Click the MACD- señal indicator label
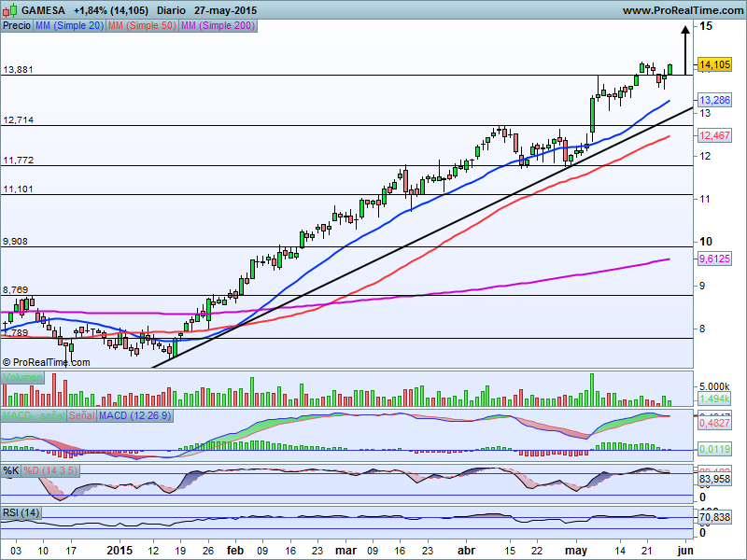The width and height of the screenshot is (747, 560). (x=34, y=415)
